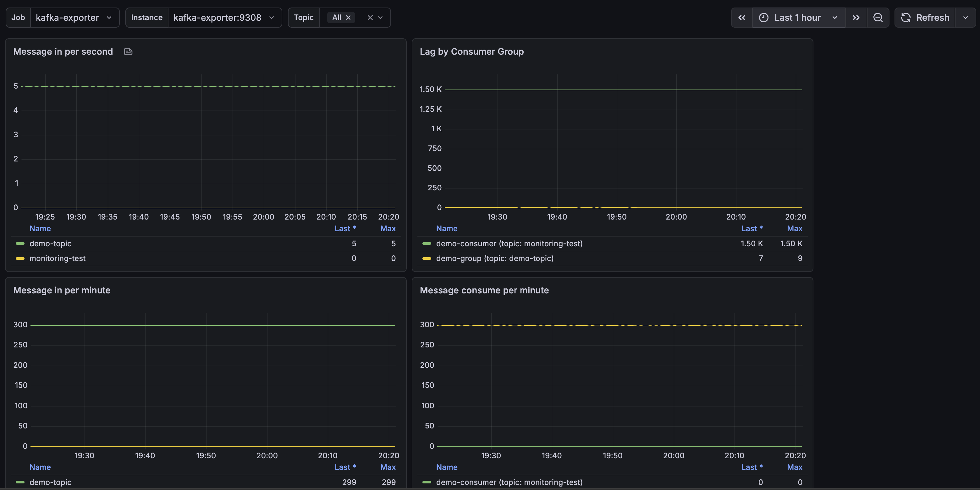The width and height of the screenshot is (980, 490).
Task: Shift time range backwards
Action: [x=742, y=18]
